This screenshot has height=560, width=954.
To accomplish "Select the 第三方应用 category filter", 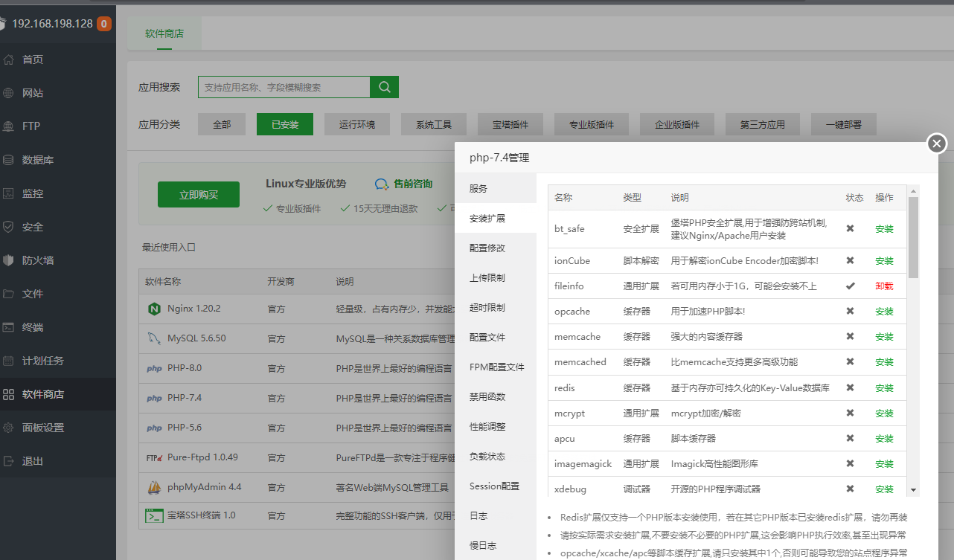I will (x=763, y=124).
